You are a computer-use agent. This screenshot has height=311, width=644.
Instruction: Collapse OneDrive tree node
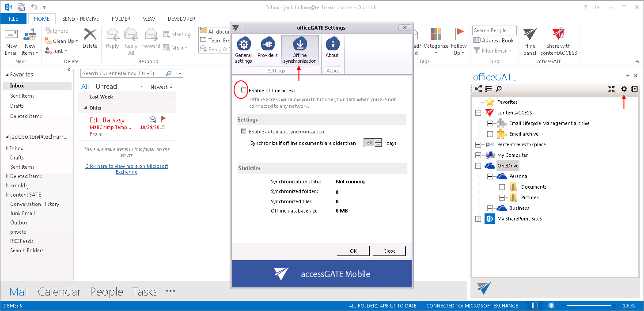pos(478,166)
